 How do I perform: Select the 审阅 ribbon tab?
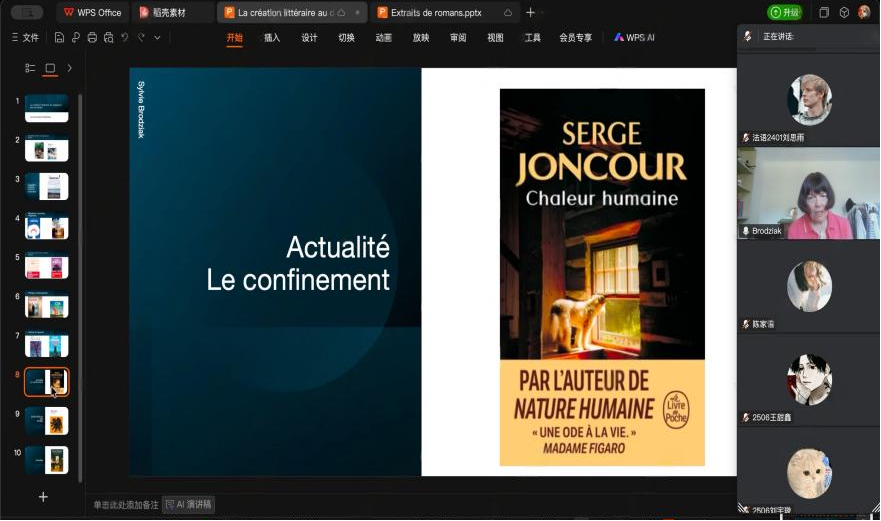[458, 38]
